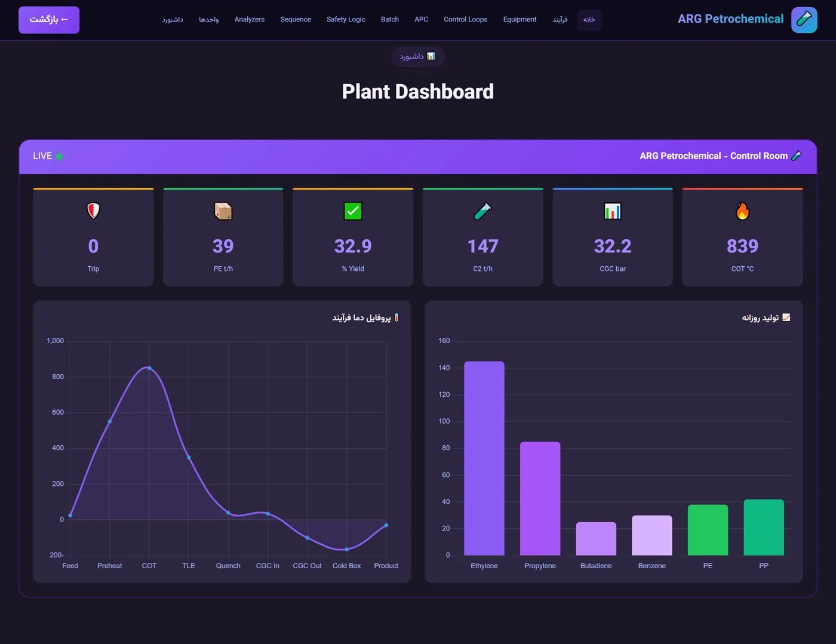Click the test tube icon in Control Room header
Screen dimensions: 836x644
[x=796, y=156]
